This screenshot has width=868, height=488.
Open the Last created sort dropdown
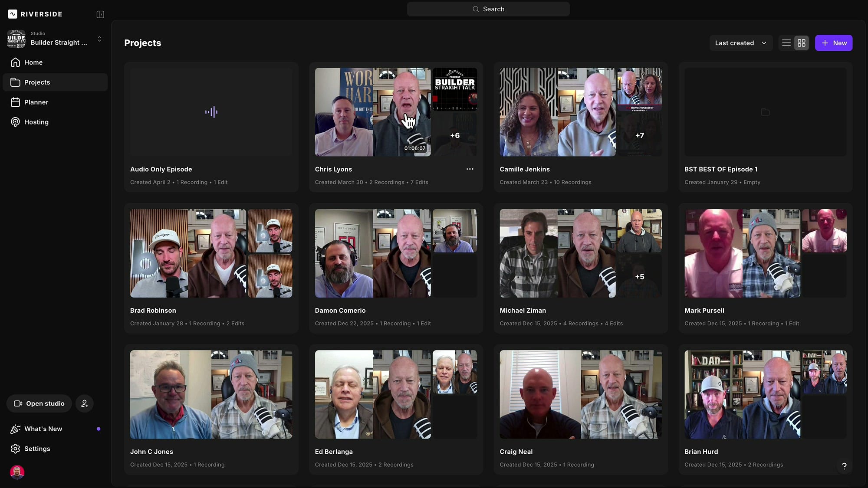pyautogui.click(x=740, y=43)
